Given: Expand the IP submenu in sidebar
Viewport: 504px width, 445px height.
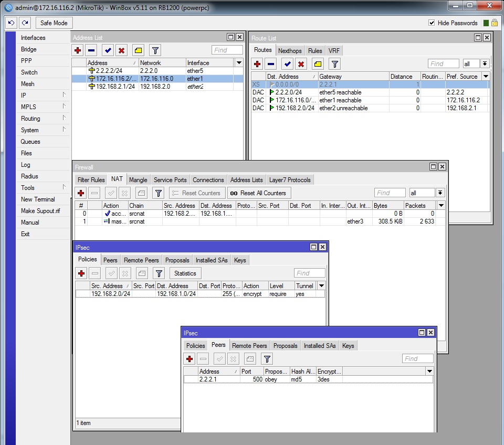Looking at the screenshot, I should (43, 95).
